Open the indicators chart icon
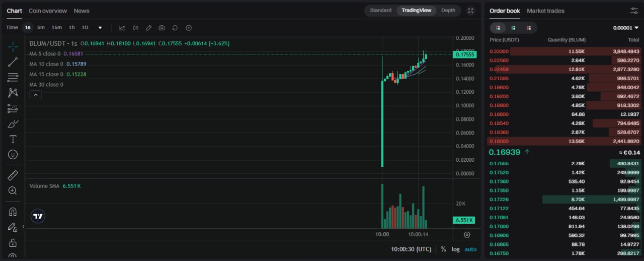Image resolution: width=644 pixels, height=261 pixels. (x=122, y=28)
